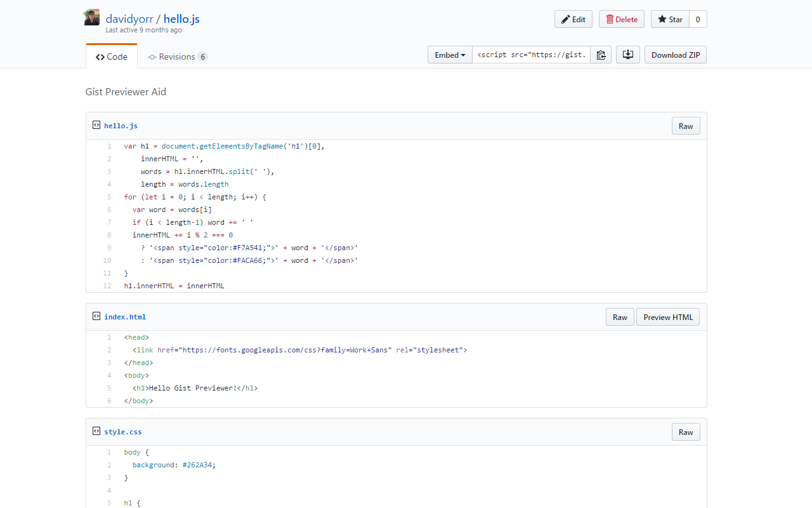Expand the Embed dropdown
Screen dimensions: 812x508
450,55
